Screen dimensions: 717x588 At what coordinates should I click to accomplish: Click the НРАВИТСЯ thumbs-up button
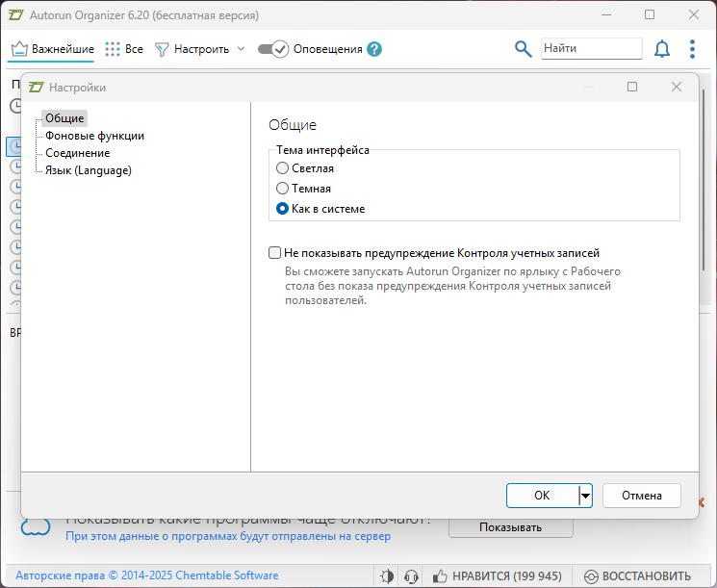(497, 576)
